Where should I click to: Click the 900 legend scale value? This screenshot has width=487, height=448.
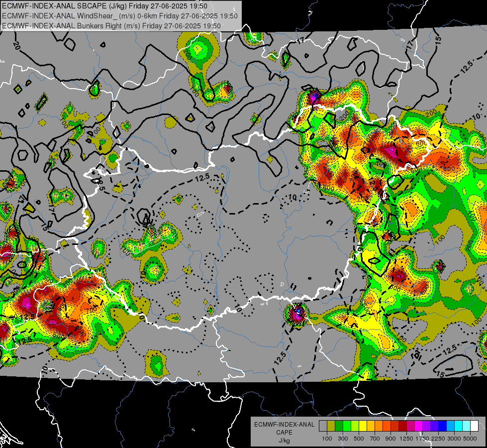point(390,439)
